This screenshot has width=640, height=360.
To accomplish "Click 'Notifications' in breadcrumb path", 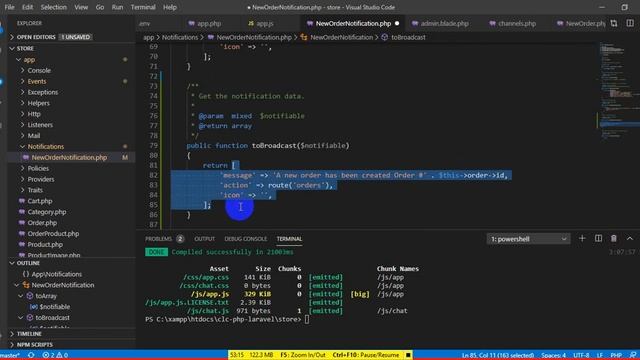I will point(180,37).
